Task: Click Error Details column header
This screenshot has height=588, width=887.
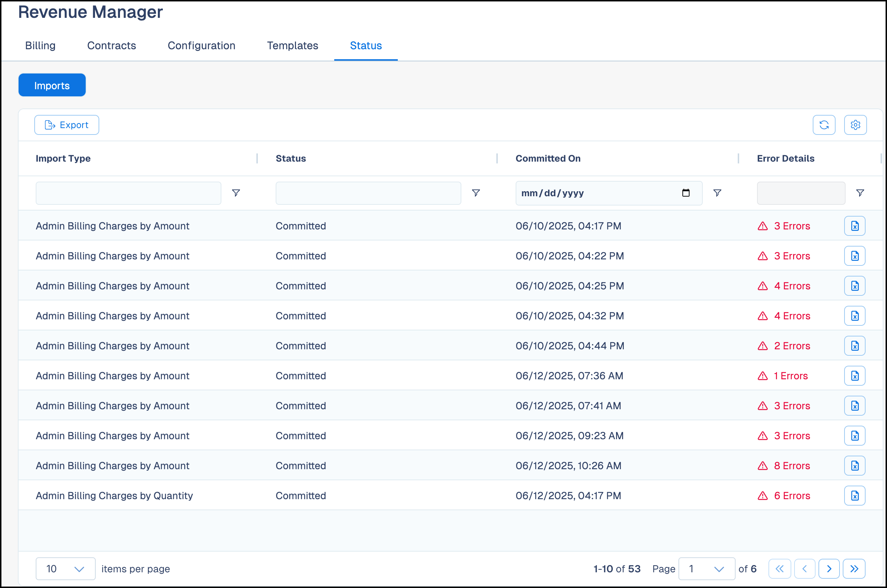Action: pos(786,158)
